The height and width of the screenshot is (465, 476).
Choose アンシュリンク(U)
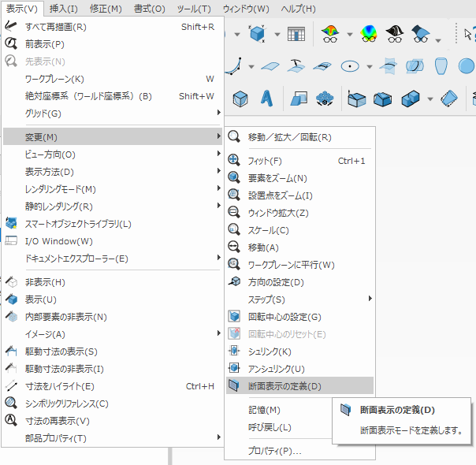300,369
